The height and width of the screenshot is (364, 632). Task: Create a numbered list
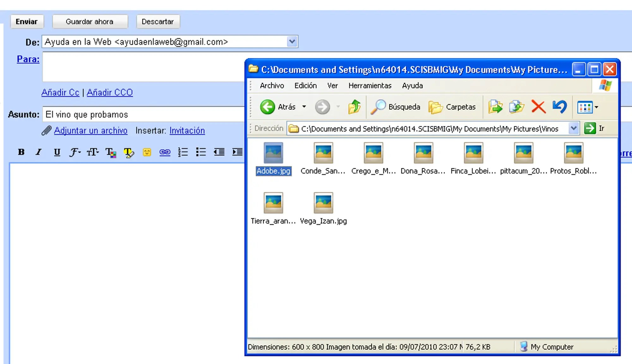tap(183, 152)
